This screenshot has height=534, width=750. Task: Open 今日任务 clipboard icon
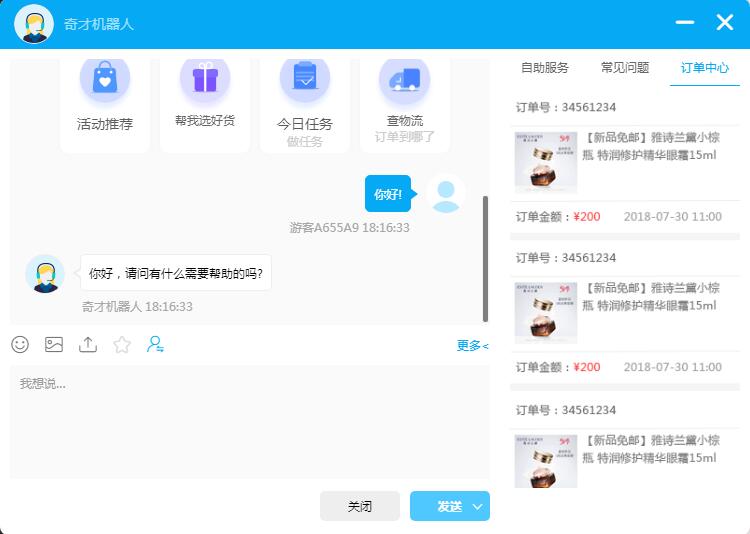click(x=305, y=78)
